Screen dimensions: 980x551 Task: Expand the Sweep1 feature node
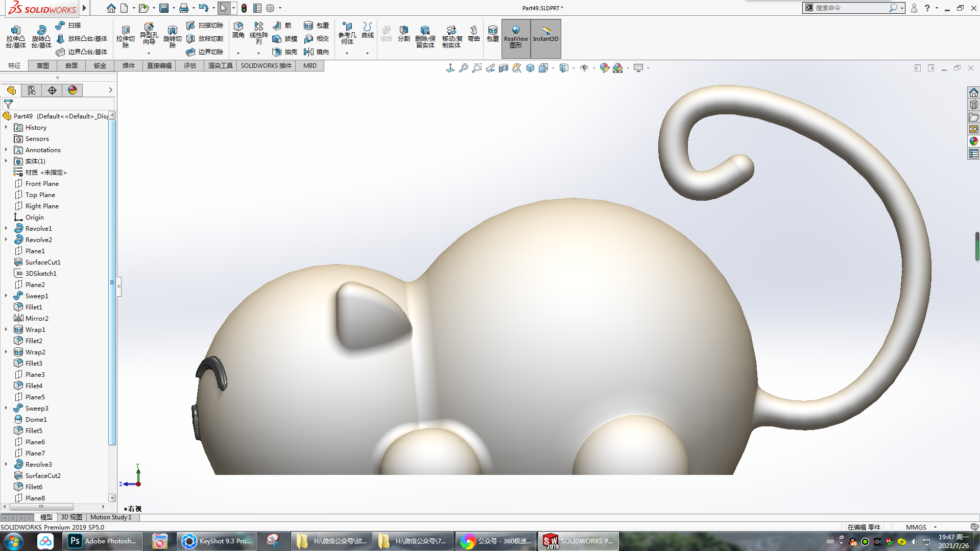tap(6, 296)
